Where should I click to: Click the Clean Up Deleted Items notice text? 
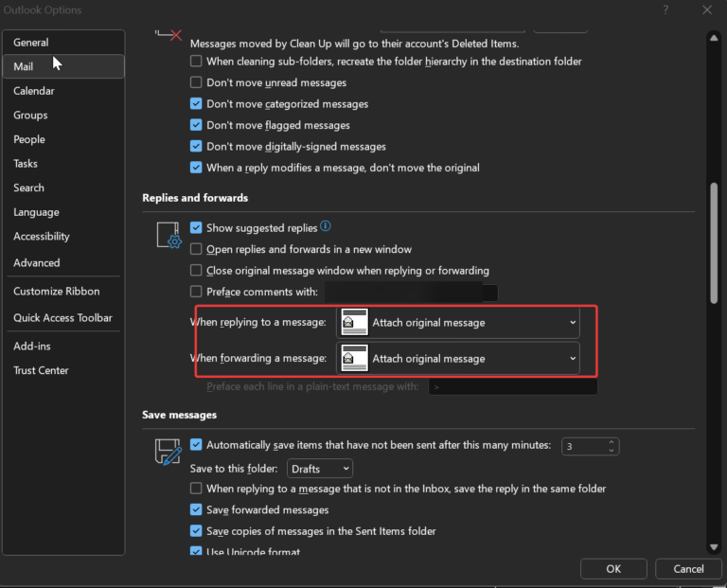click(355, 44)
